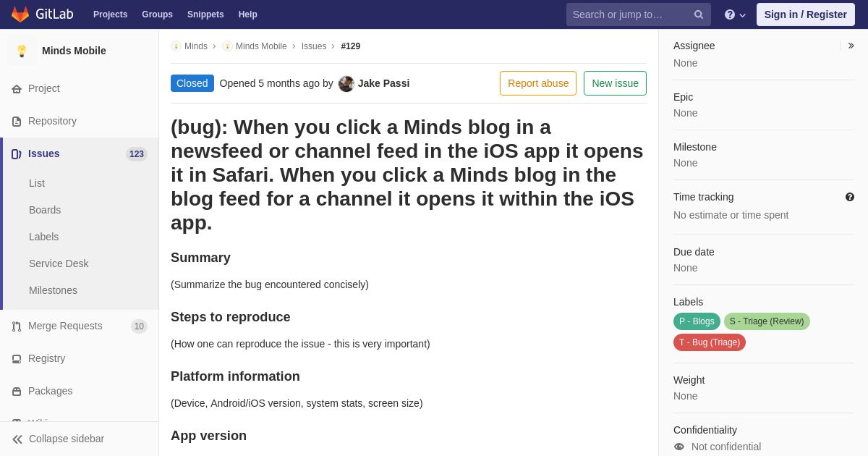Click No estimate or time spent text
Screen dimensions: 868x456
point(731,215)
